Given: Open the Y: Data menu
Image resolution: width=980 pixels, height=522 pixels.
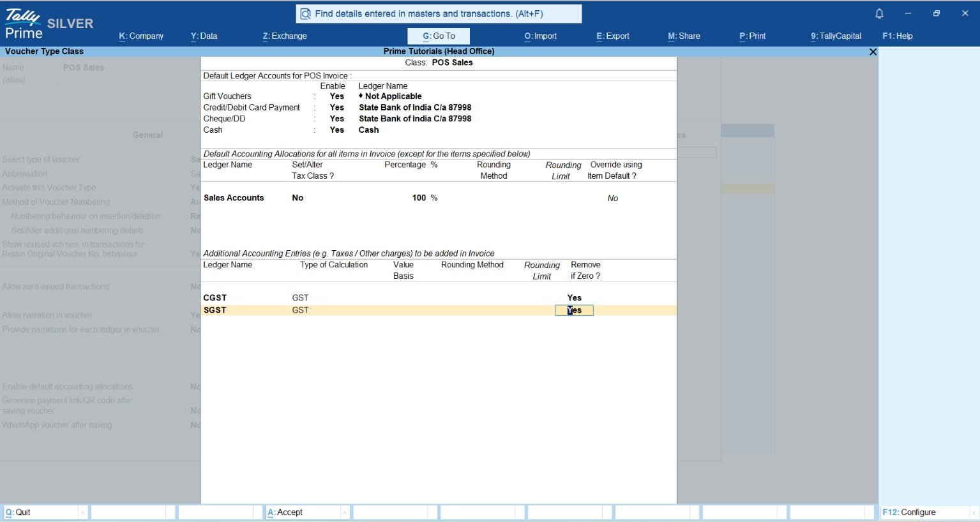Looking at the screenshot, I should tap(204, 36).
